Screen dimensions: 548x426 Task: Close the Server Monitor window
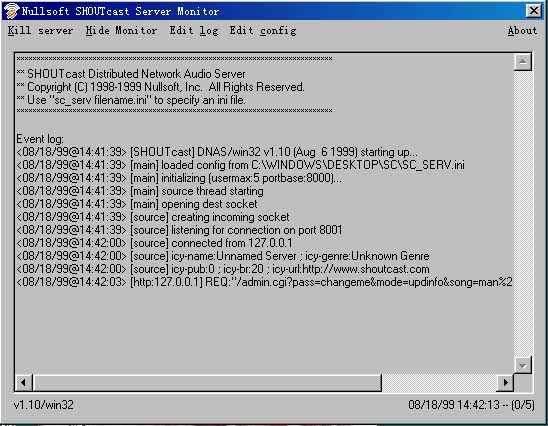click(534, 11)
